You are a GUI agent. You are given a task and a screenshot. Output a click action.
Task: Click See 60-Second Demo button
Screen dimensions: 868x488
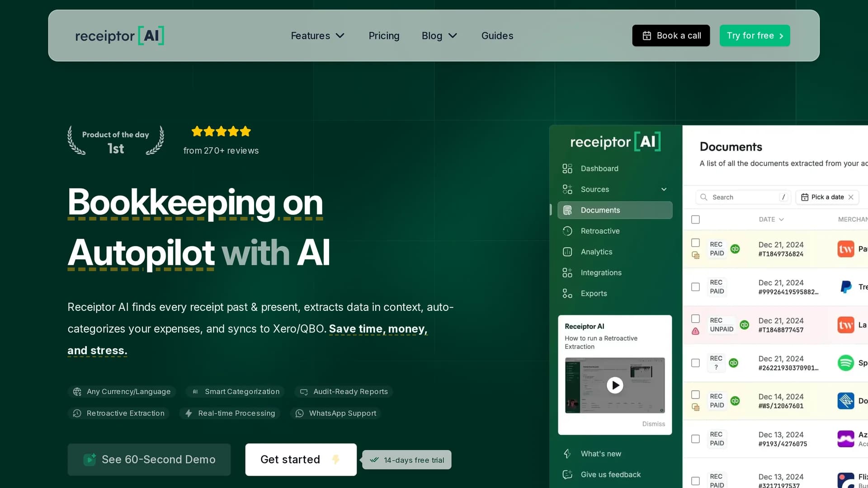pyautogui.click(x=149, y=460)
